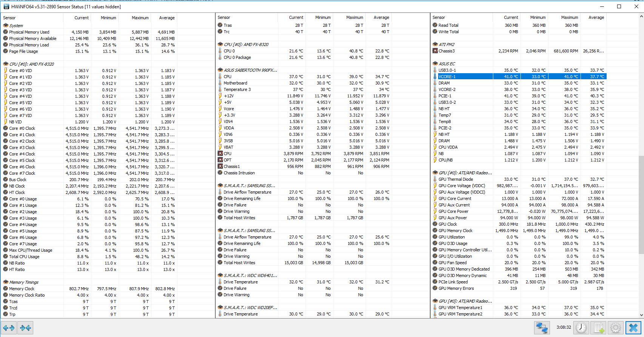Click the ASUS EC group icon

[x=435, y=64]
